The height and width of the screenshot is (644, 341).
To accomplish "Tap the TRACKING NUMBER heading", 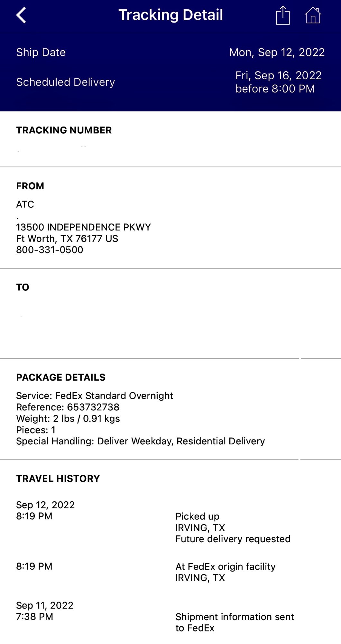I will point(64,130).
